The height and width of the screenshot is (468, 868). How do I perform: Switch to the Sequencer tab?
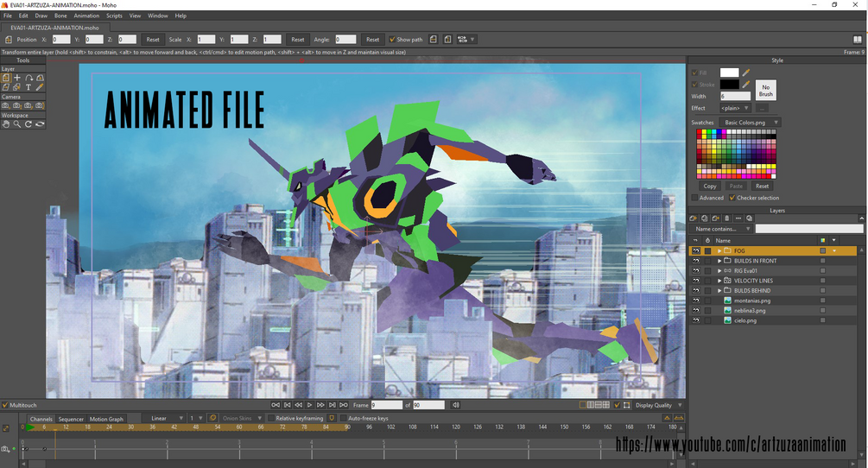[71, 419]
